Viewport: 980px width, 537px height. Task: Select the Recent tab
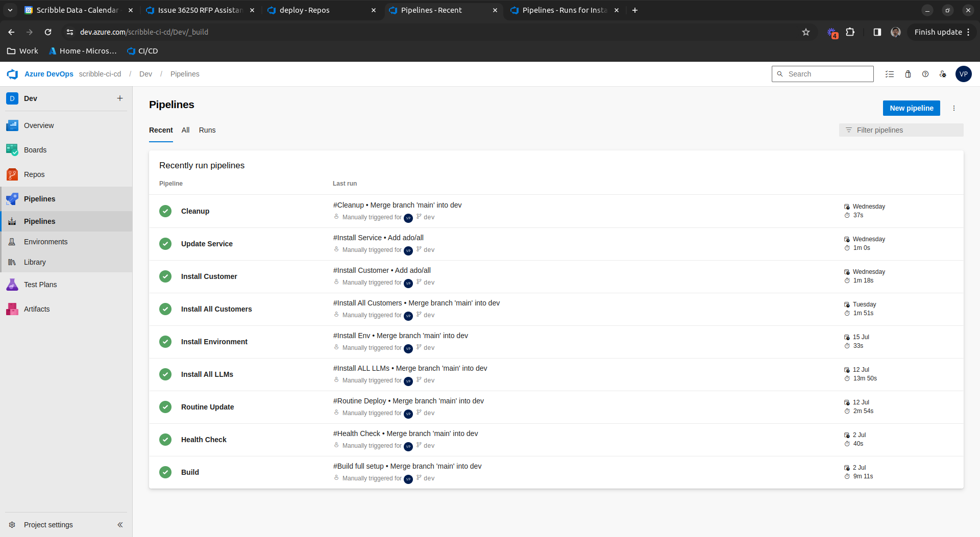161,130
